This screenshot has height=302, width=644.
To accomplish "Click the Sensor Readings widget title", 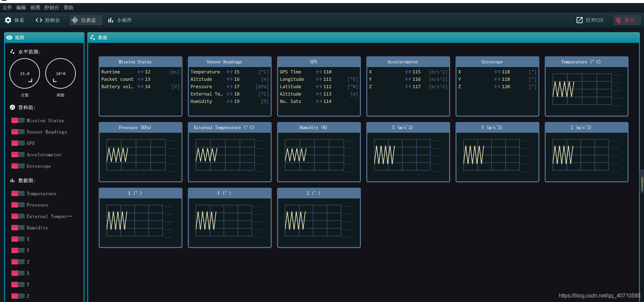I will (x=224, y=62).
